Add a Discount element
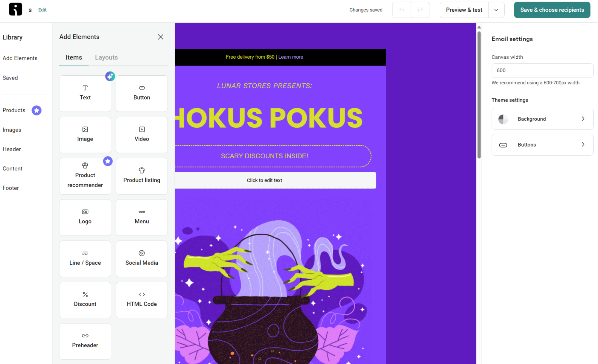The width and height of the screenshot is (598, 364). pos(85,300)
